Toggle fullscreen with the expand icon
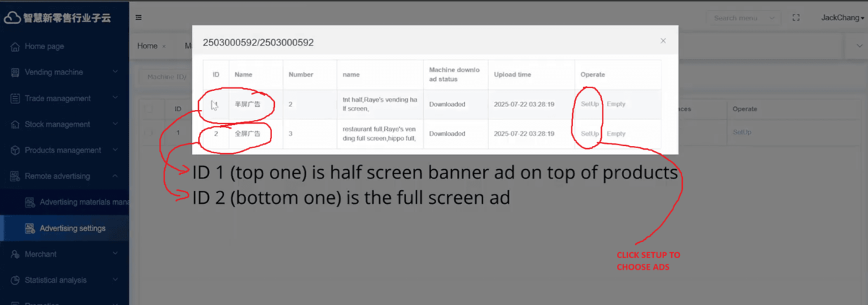This screenshot has height=305, width=868. point(796,17)
